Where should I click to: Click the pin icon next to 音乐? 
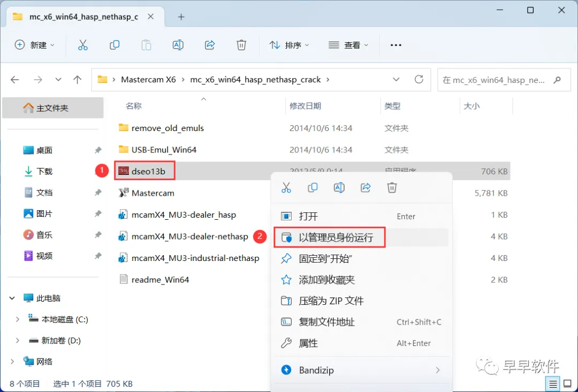click(98, 235)
